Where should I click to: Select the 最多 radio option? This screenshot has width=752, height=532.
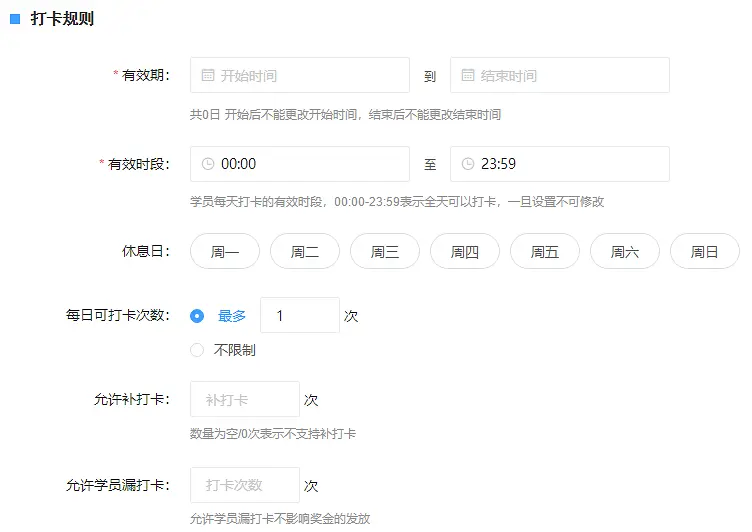[197, 315]
